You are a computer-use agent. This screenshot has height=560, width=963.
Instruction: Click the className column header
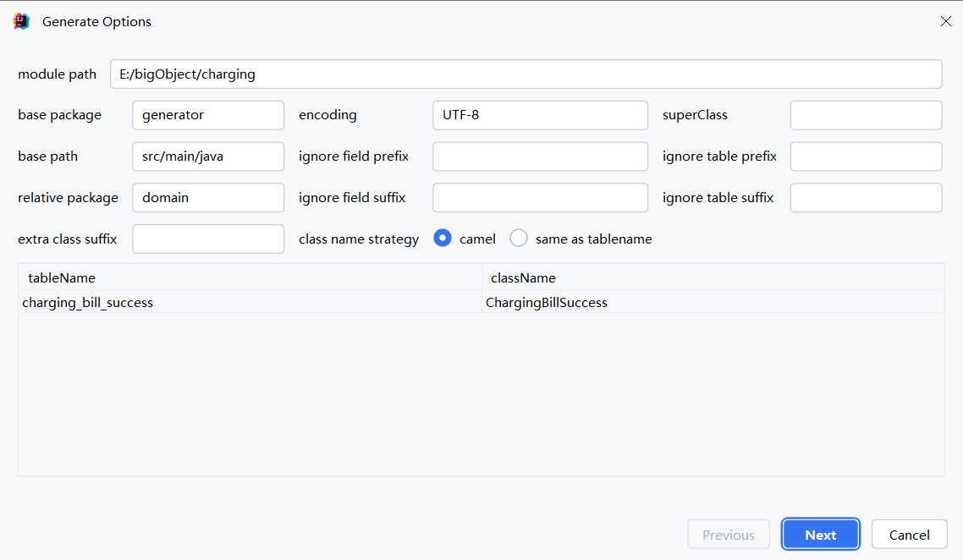713,277
